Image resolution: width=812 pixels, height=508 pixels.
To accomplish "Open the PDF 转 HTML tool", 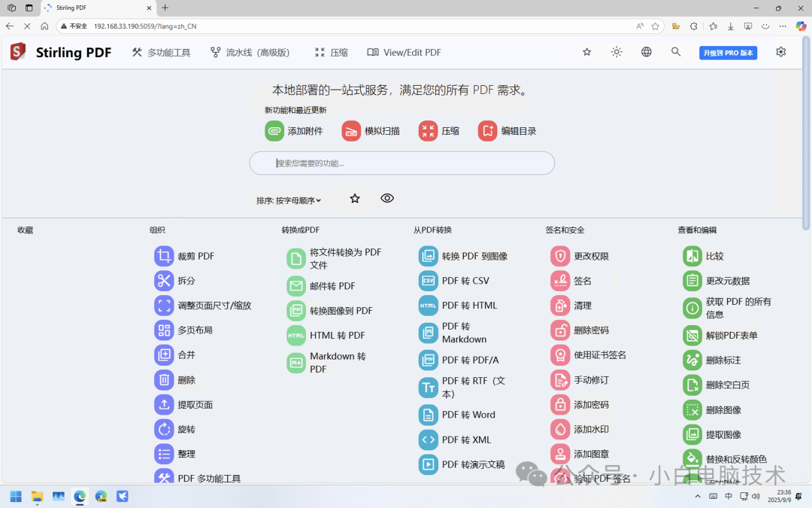I will (x=458, y=306).
